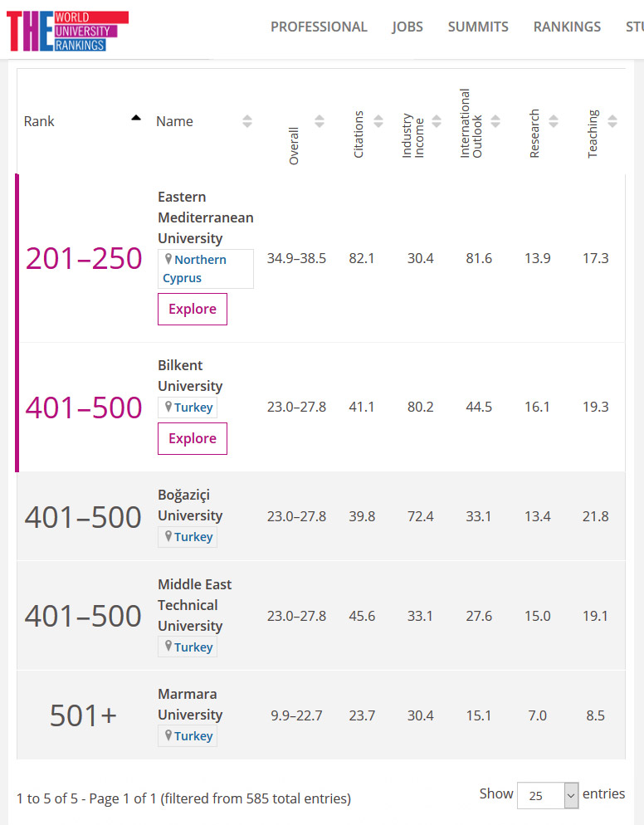Sort table by Rank column arrow
The width and height of the screenshot is (644, 825).
tap(136, 119)
